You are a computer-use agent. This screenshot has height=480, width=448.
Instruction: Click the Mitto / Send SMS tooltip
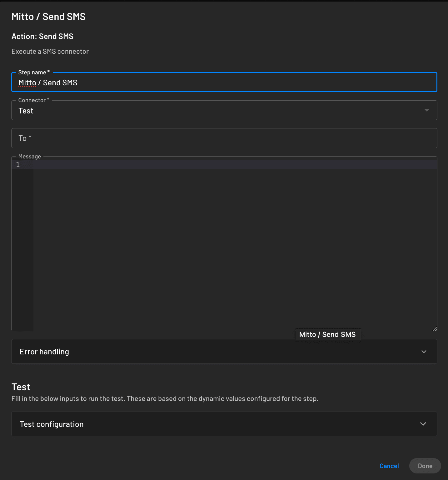coord(327,334)
